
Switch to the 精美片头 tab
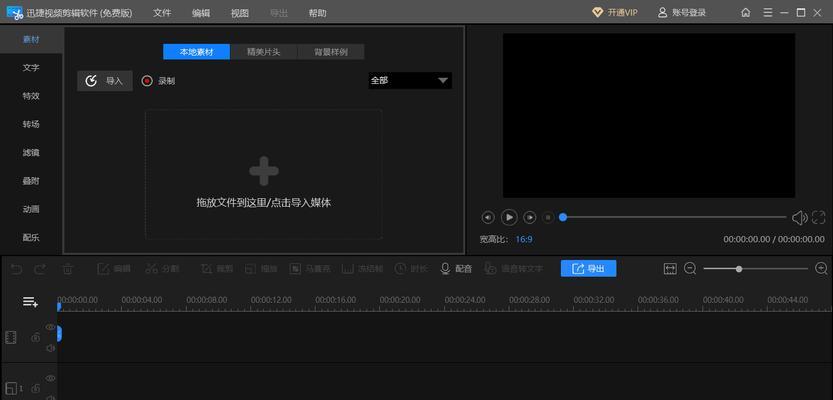click(264, 52)
